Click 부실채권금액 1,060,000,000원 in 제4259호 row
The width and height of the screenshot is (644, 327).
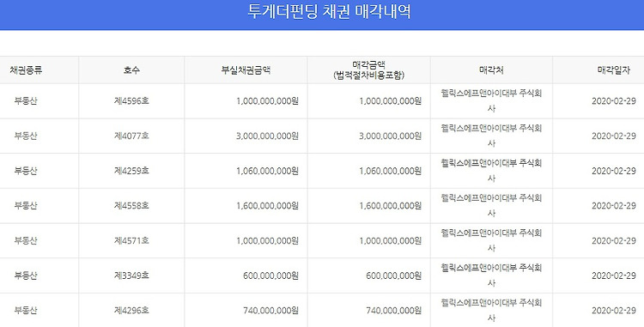point(267,171)
